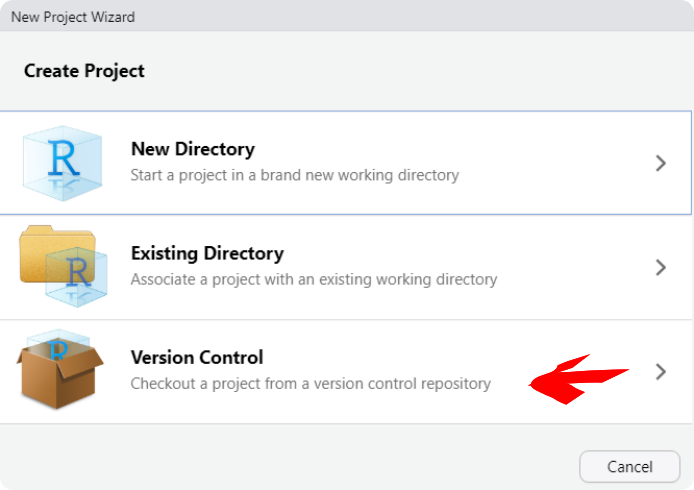Click the Create Project heading

coord(84,71)
